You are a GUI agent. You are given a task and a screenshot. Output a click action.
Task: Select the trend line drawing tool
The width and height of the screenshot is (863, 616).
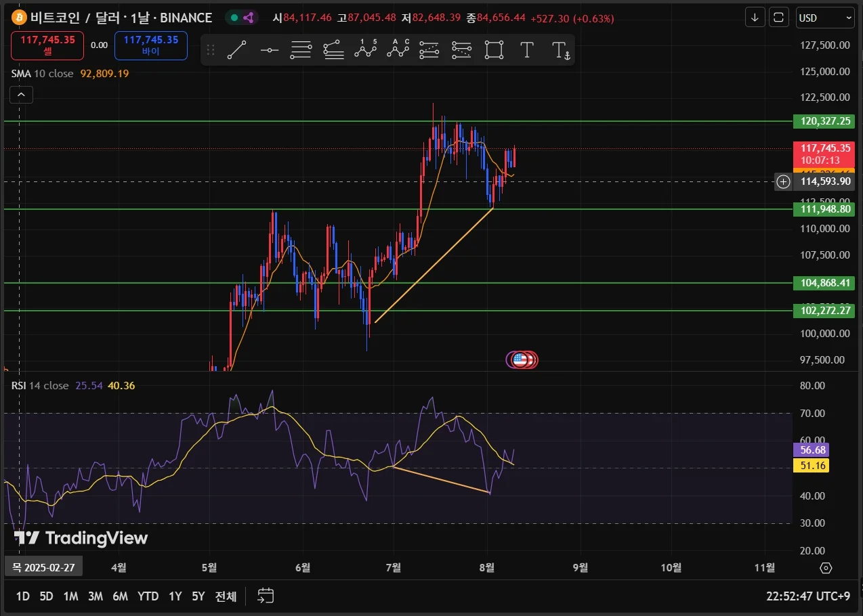pyautogui.click(x=236, y=50)
